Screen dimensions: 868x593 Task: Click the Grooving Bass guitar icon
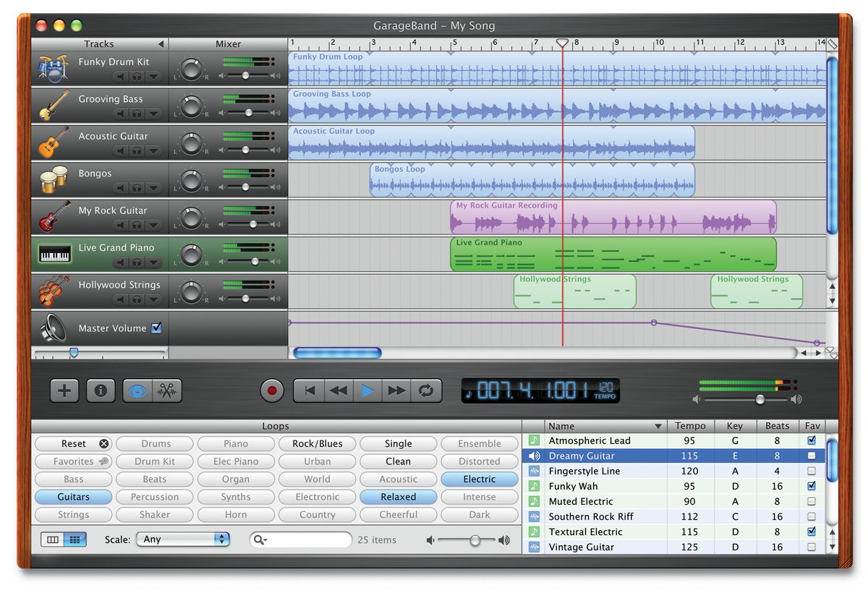point(54,106)
